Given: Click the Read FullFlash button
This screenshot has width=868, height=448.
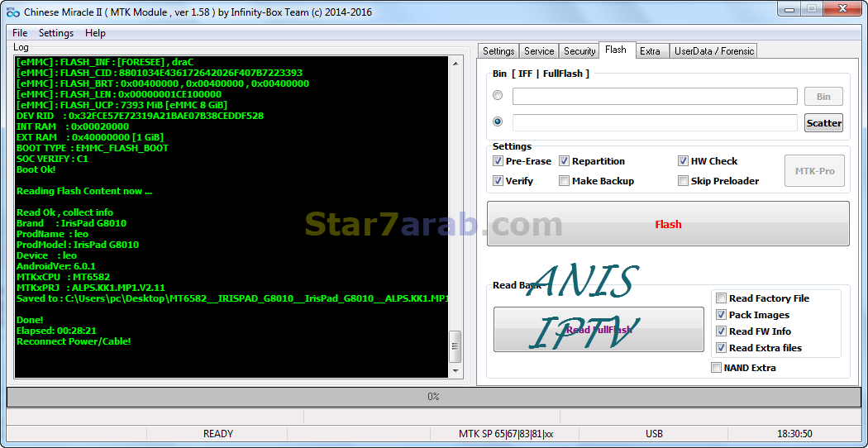Looking at the screenshot, I should (599, 330).
